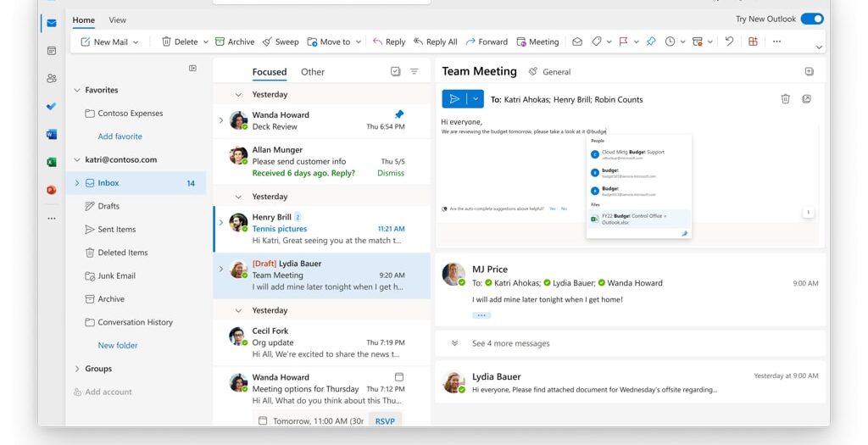Open the Get add-ins grid icon
Screen dimensions: 868x445
pos(753,42)
